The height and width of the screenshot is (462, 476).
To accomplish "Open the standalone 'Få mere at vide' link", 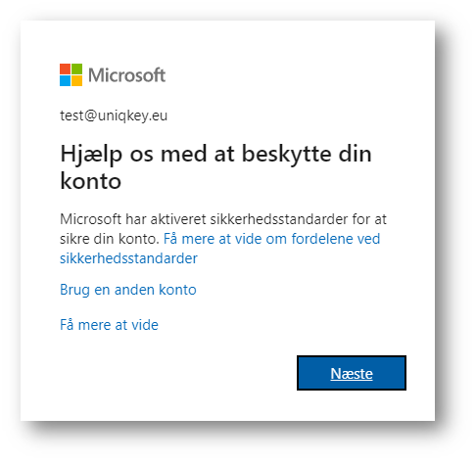I will click(x=109, y=325).
